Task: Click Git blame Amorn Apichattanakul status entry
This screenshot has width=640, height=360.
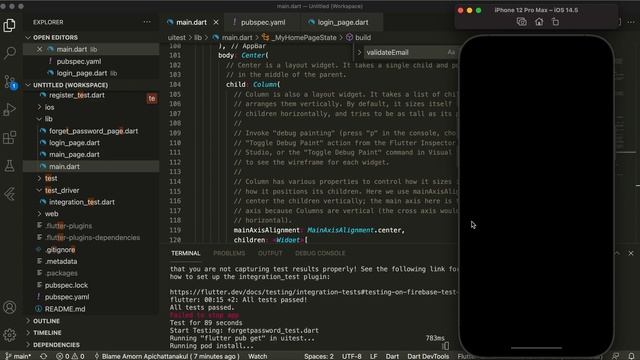Action: 167,356
